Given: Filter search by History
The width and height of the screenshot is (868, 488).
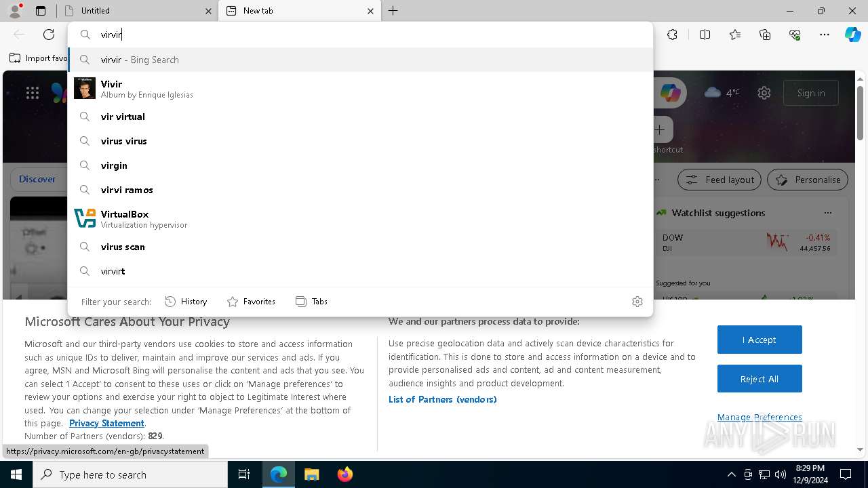Looking at the screenshot, I should pos(186,302).
